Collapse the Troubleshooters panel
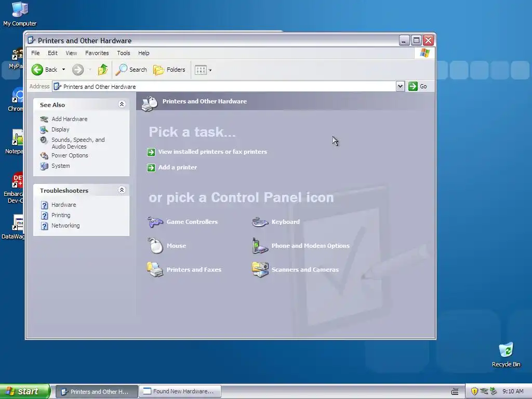The width and height of the screenshot is (532, 399). (122, 190)
